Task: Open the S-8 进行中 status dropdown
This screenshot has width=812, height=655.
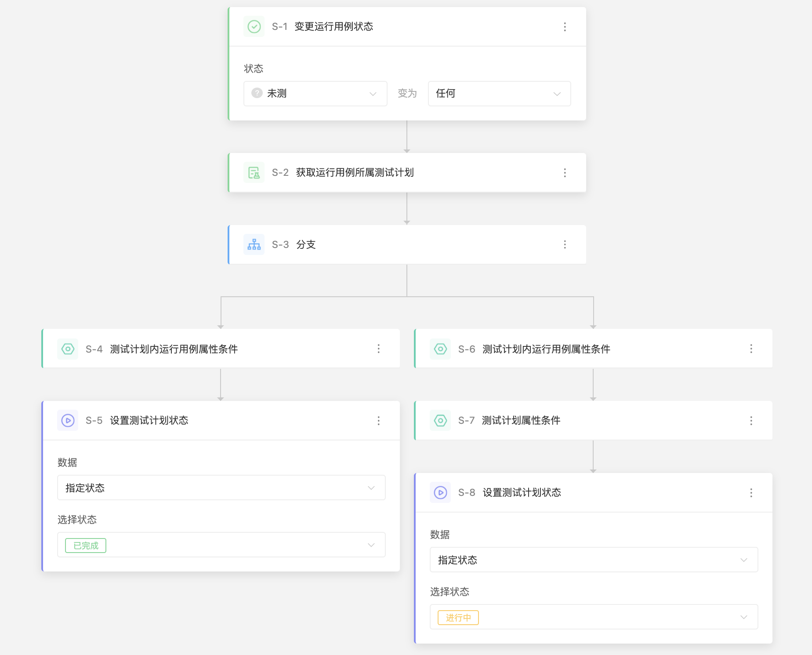Action: (x=594, y=617)
